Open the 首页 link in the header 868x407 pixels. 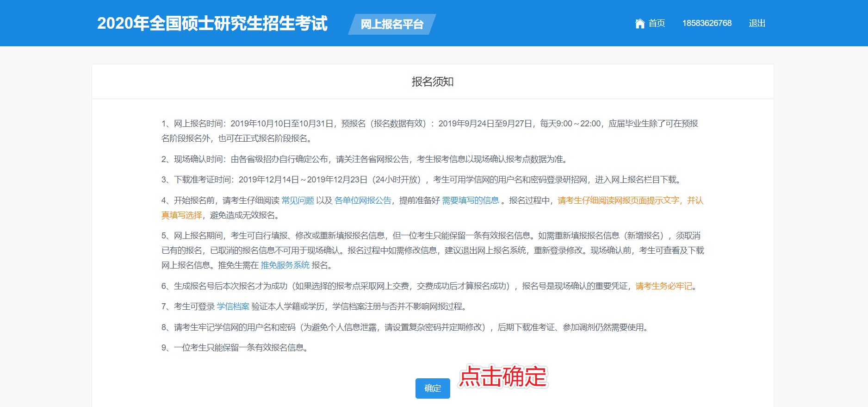pos(657,23)
